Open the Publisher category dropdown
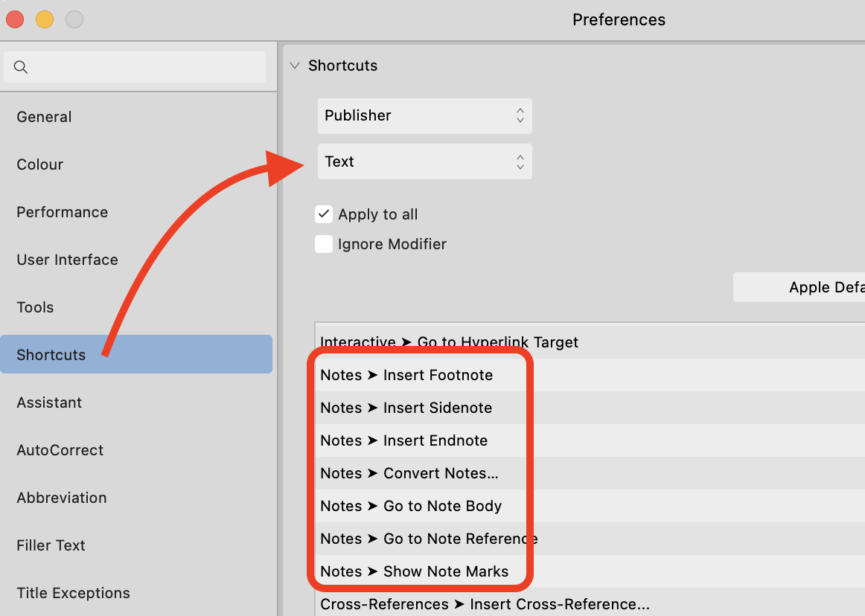865x616 pixels. pyautogui.click(x=424, y=116)
